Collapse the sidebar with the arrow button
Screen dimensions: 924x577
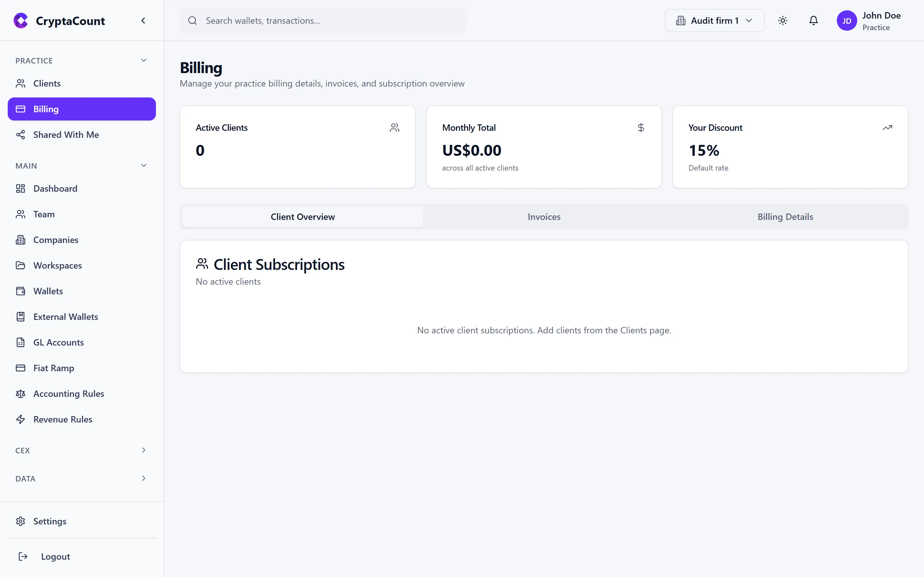pyautogui.click(x=143, y=20)
